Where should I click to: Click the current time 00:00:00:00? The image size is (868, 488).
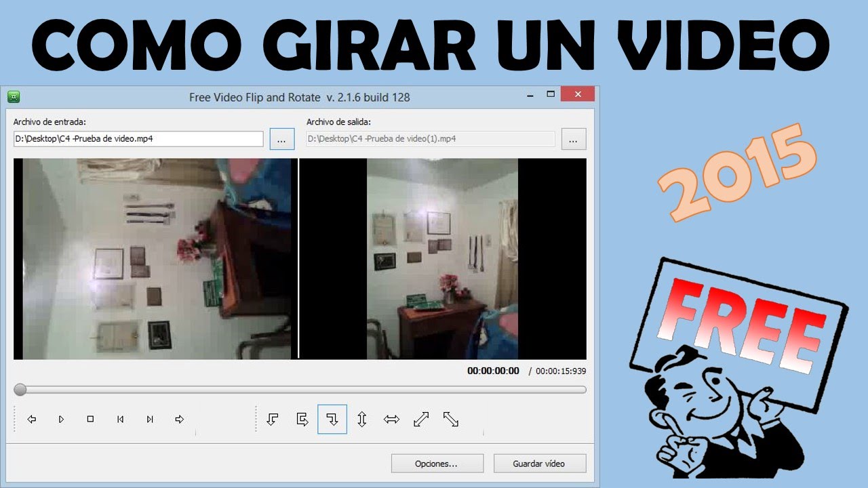click(x=493, y=371)
